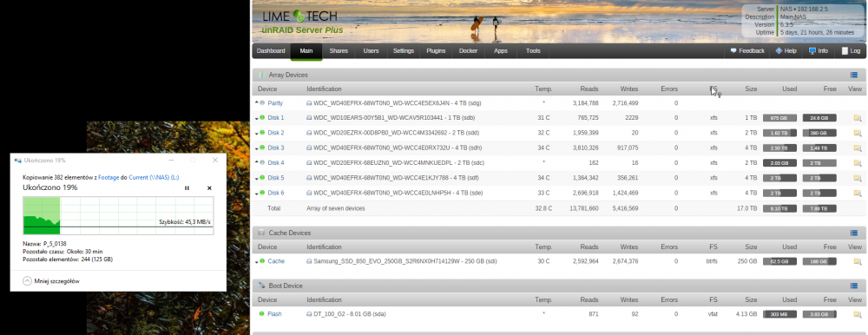Open the Plugins tab
868x335 pixels.
pos(436,51)
